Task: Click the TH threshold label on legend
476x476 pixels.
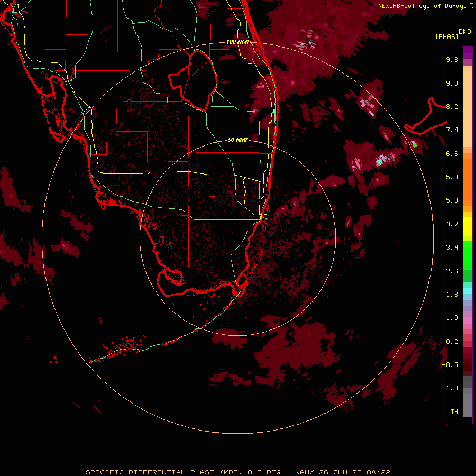Action: tap(454, 412)
